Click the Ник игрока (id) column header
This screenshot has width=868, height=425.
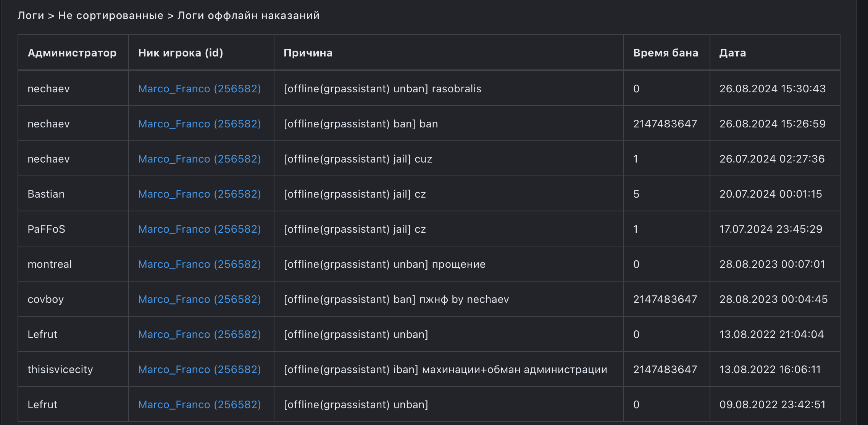181,53
